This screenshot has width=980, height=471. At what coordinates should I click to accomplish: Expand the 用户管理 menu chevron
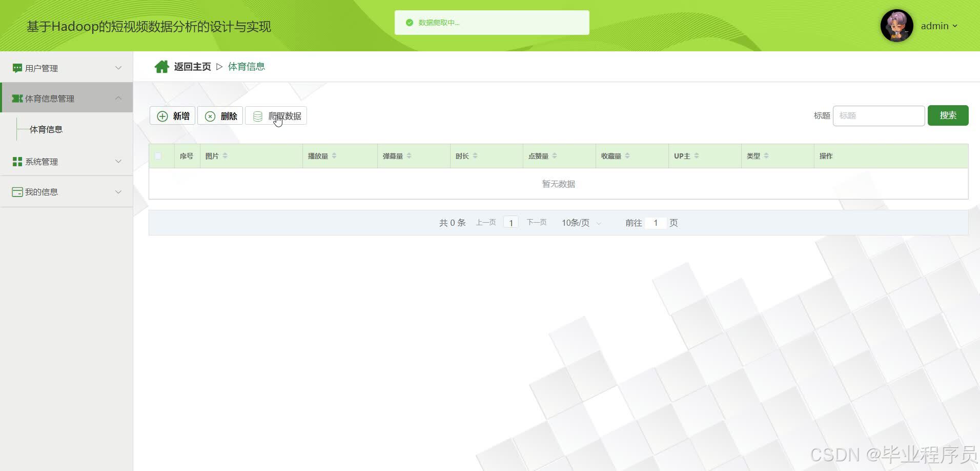point(118,68)
